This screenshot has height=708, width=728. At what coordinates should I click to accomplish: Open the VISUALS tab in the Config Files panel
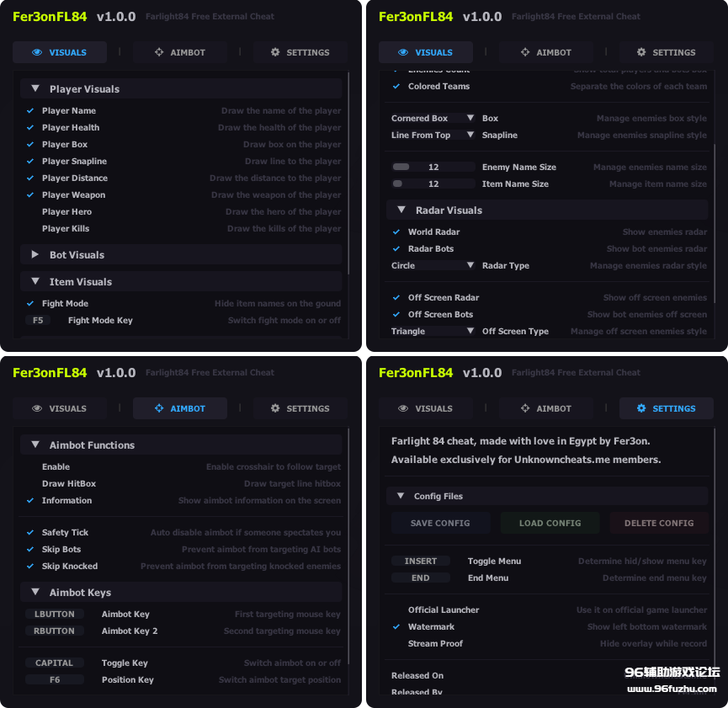426,408
